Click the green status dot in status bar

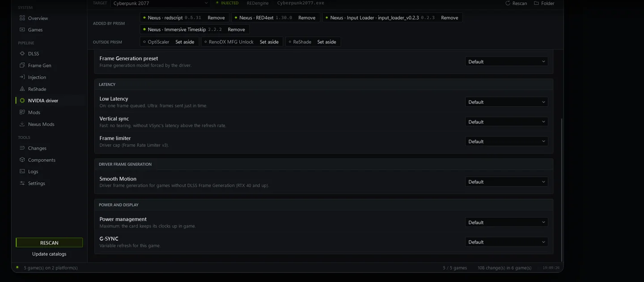[17, 267]
